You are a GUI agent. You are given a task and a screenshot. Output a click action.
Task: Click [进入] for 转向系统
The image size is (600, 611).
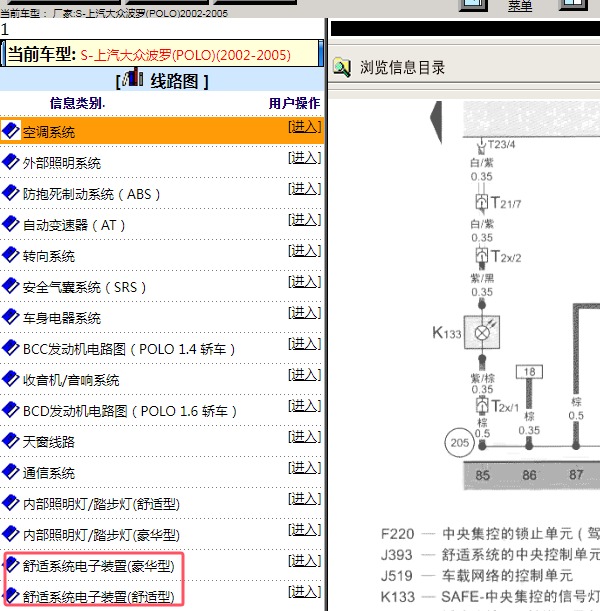(305, 251)
